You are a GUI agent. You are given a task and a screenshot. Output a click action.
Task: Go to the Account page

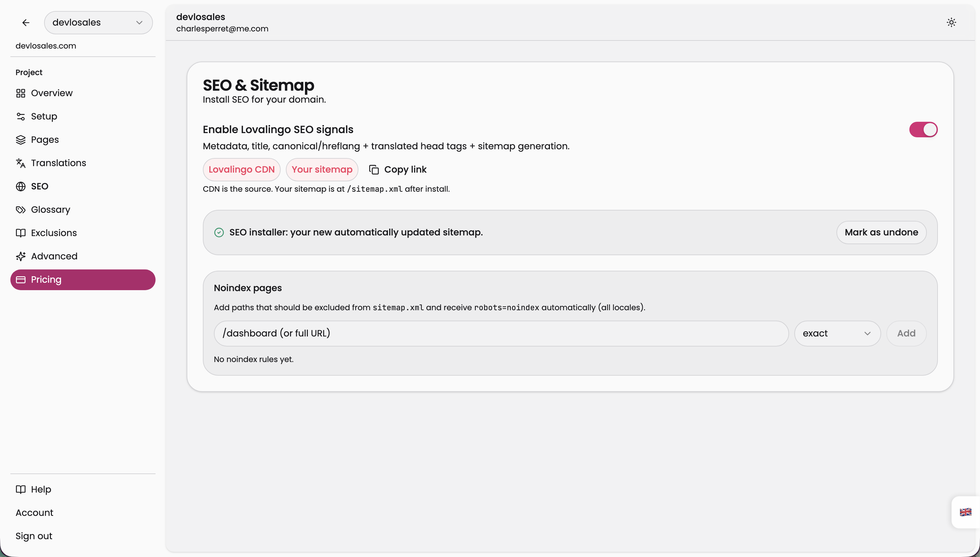pyautogui.click(x=34, y=512)
